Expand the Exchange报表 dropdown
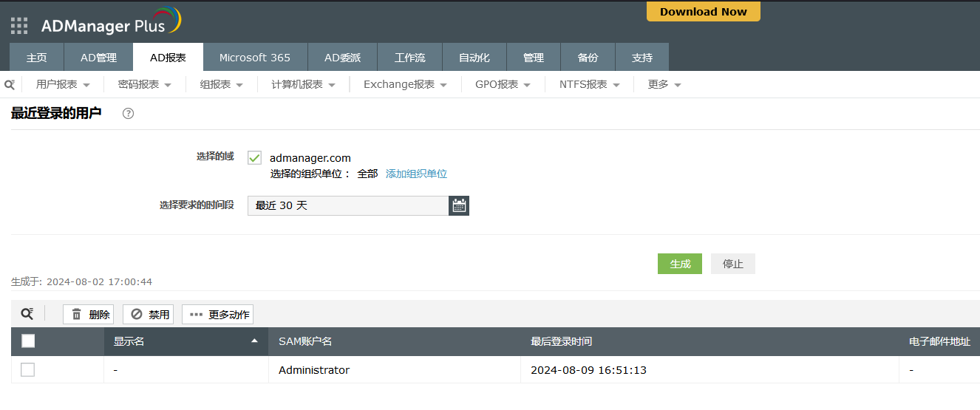Viewport: 980px width, 410px height. [x=406, y=85]
